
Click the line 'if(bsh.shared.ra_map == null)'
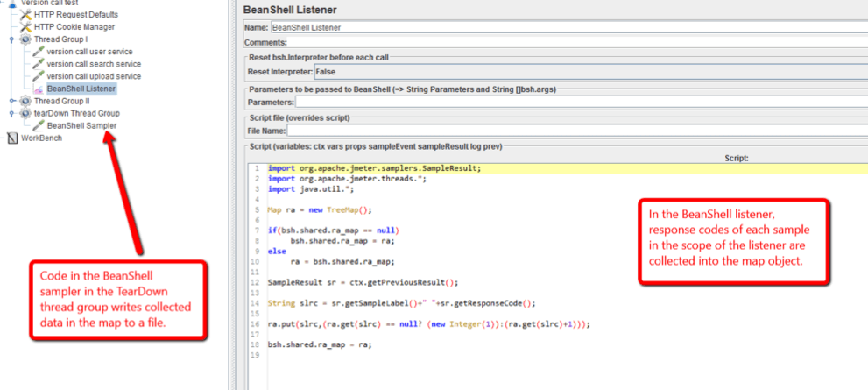tap(333, 230)
